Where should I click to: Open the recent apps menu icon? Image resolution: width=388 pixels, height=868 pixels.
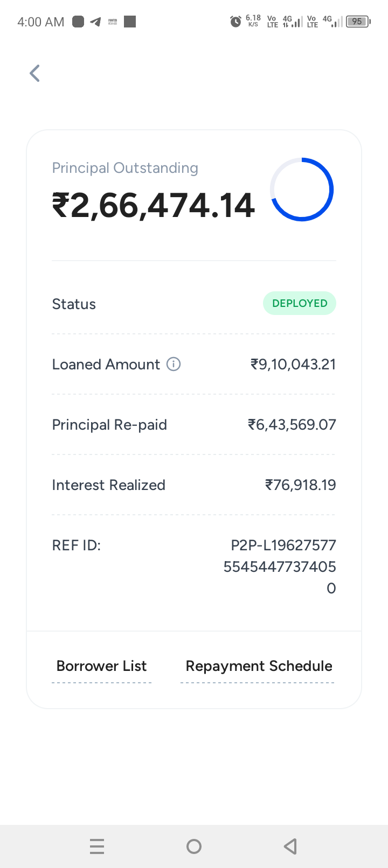[97, 846]
